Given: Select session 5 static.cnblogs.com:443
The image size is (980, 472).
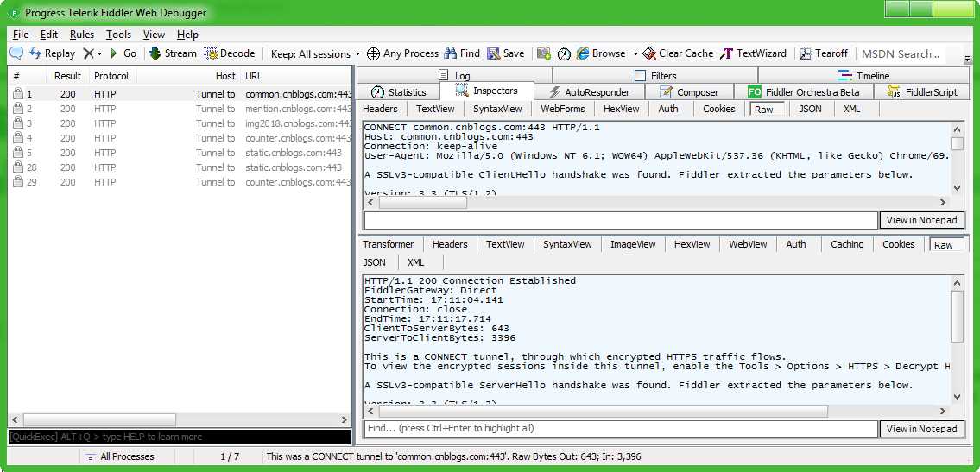Looking at the screenshot, I should pyautogui.click(x=180, y=153).
